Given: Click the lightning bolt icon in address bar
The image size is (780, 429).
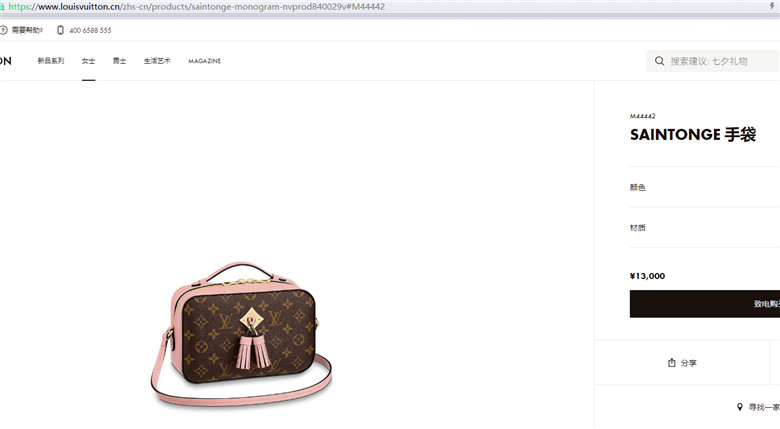Looking at the screenshot, I should click(773, 6).
